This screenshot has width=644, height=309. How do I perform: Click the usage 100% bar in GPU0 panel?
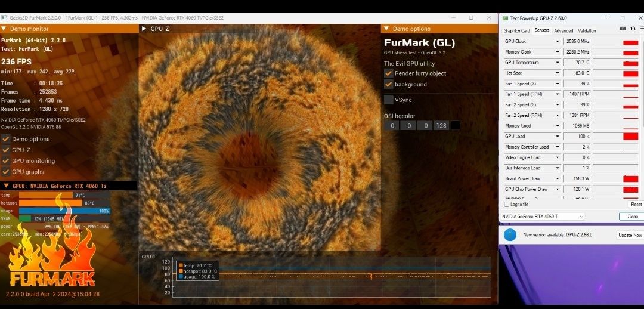click(64, 211)
